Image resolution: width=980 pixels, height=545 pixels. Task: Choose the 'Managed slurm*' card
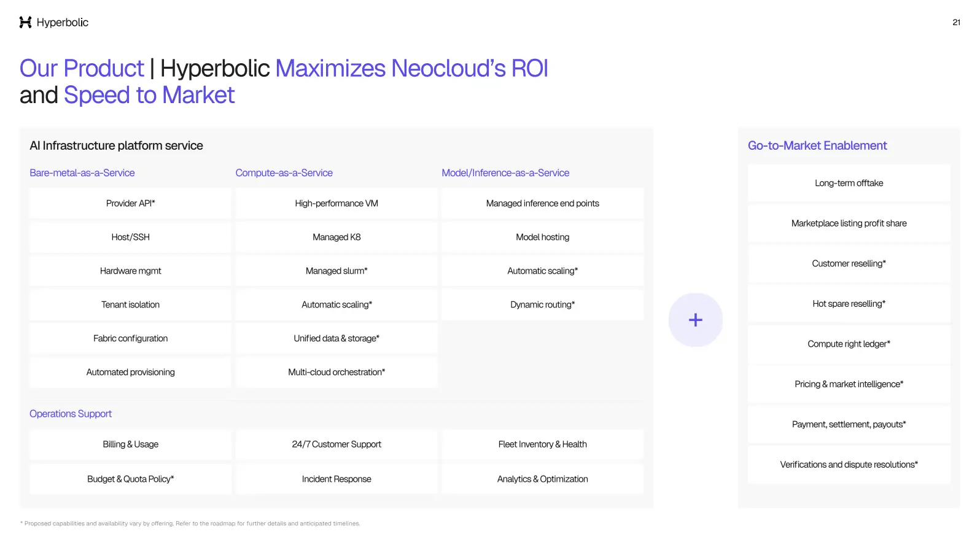point(336,271)
